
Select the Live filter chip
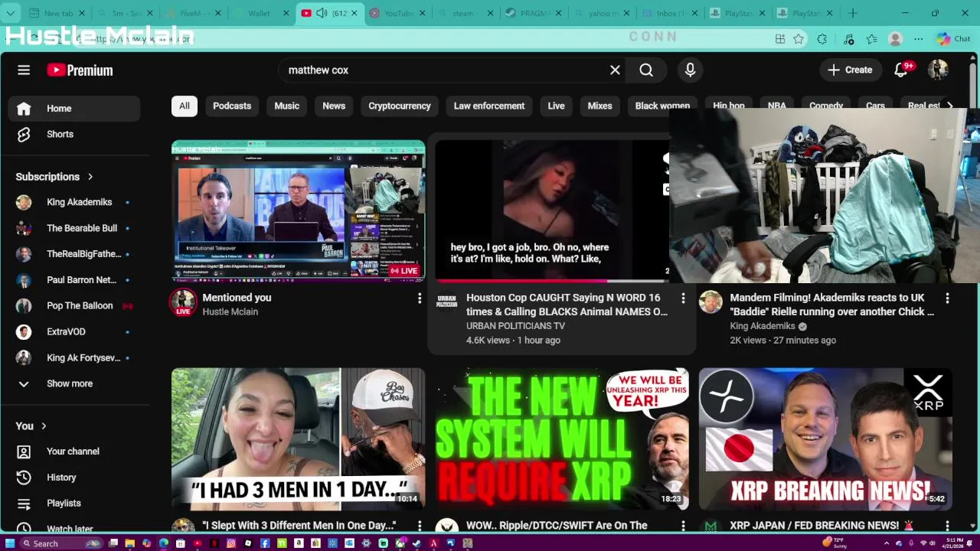coord(556,106)
